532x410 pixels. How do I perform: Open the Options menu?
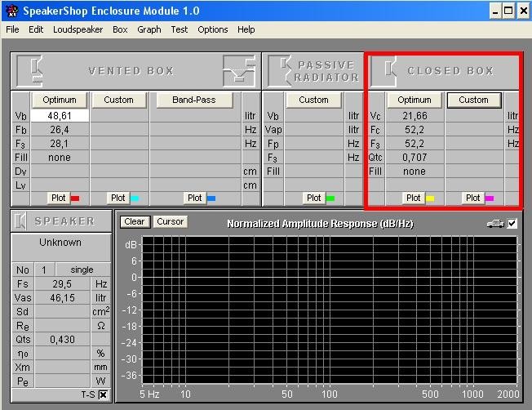pyautogui.click(x=213, y=29)
